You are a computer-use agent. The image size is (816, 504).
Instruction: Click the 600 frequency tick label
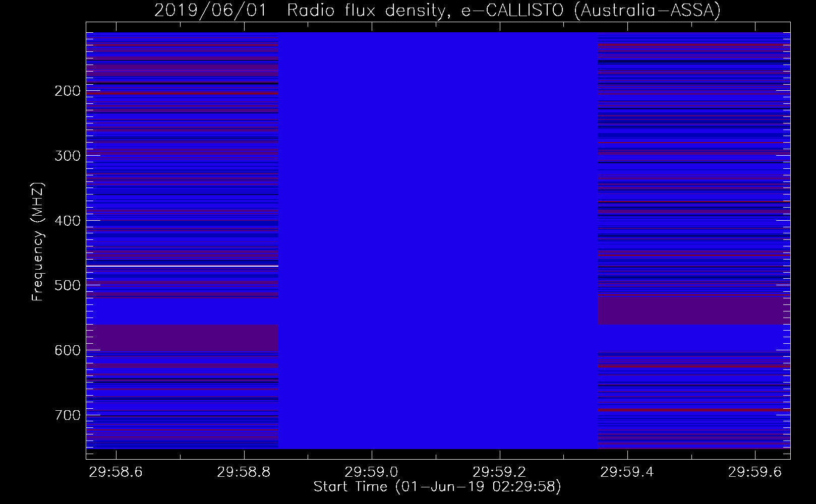pos(68,350)
